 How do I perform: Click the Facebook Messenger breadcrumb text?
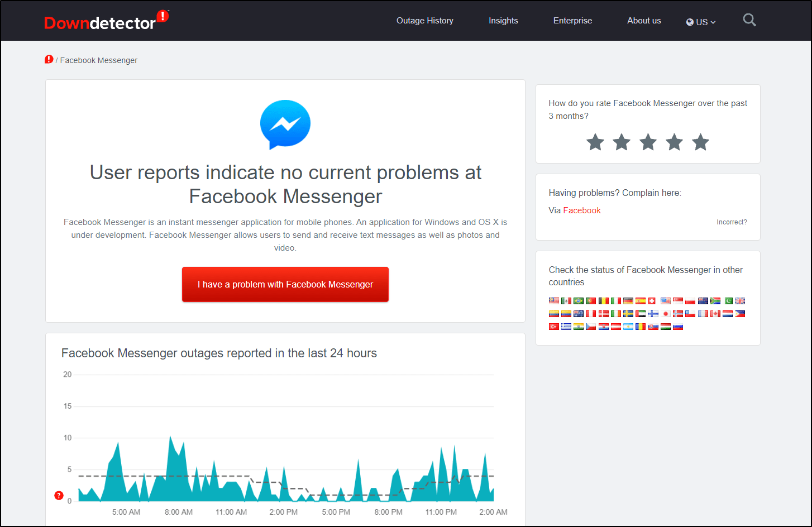click(x=99, y=60)
